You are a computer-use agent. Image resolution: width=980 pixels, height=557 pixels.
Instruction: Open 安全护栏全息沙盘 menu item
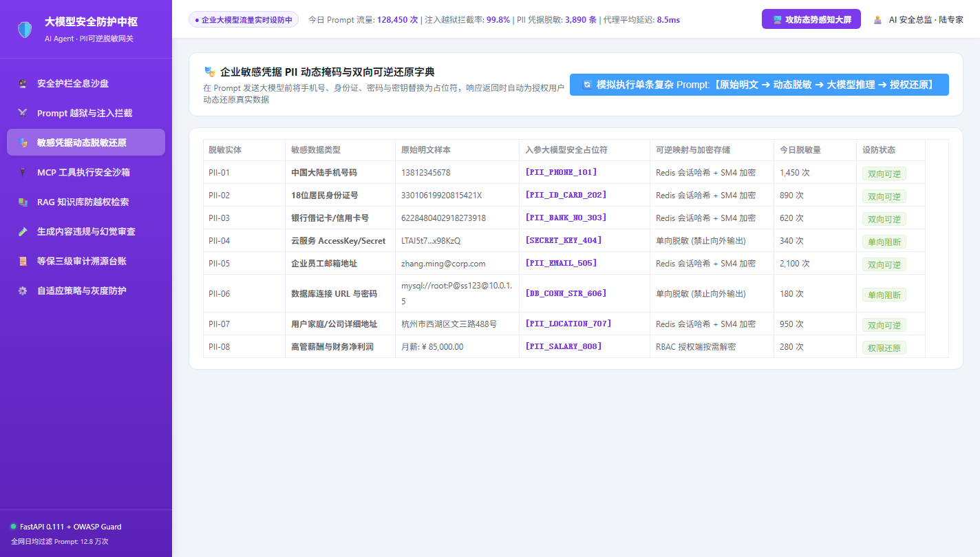pyautogui.click(x=86, y=83)
